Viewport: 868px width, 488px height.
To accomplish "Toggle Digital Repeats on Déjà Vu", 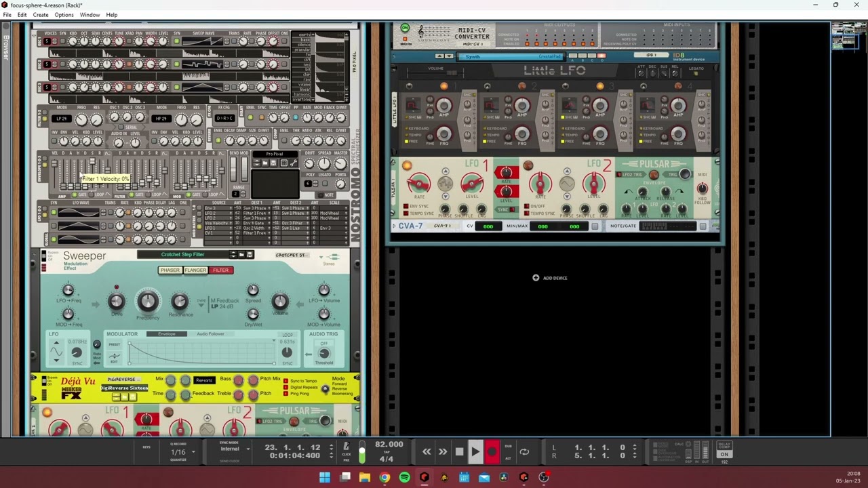I will coord(285,387).
